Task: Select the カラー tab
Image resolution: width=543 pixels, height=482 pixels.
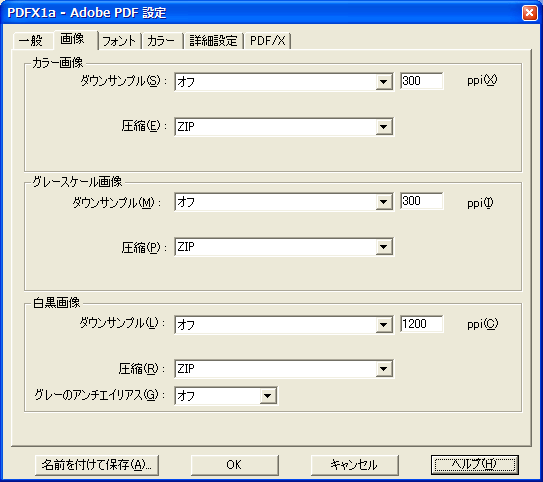Action: (x=162, y=41)
